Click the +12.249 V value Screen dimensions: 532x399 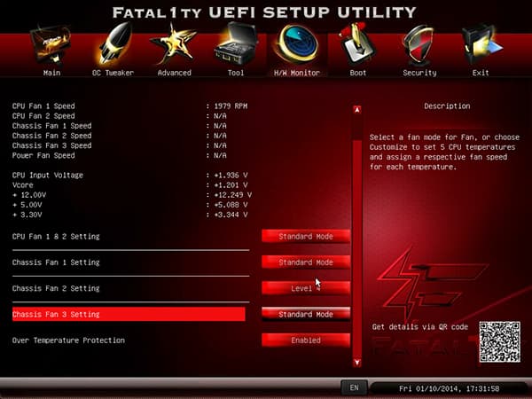click(x=232, y=195)
